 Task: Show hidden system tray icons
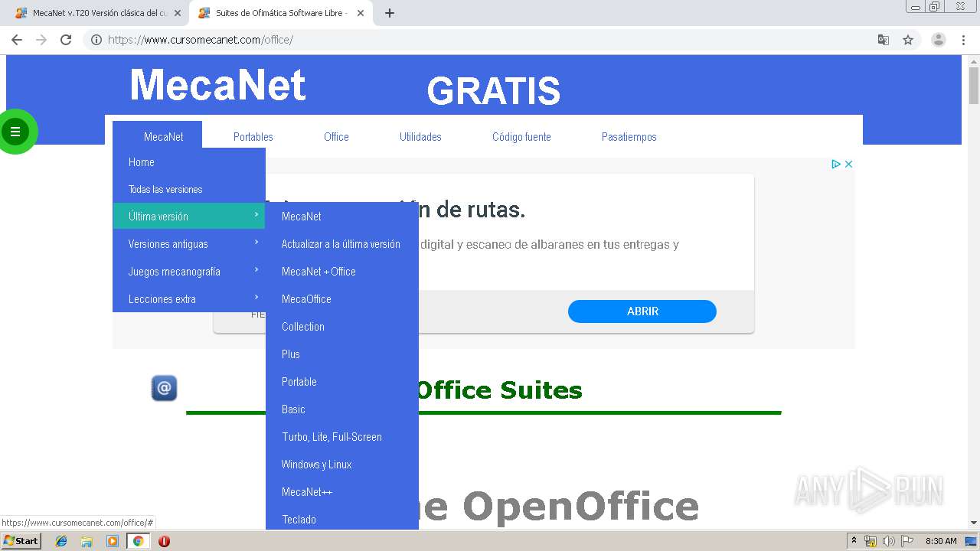tap(854, 541)
